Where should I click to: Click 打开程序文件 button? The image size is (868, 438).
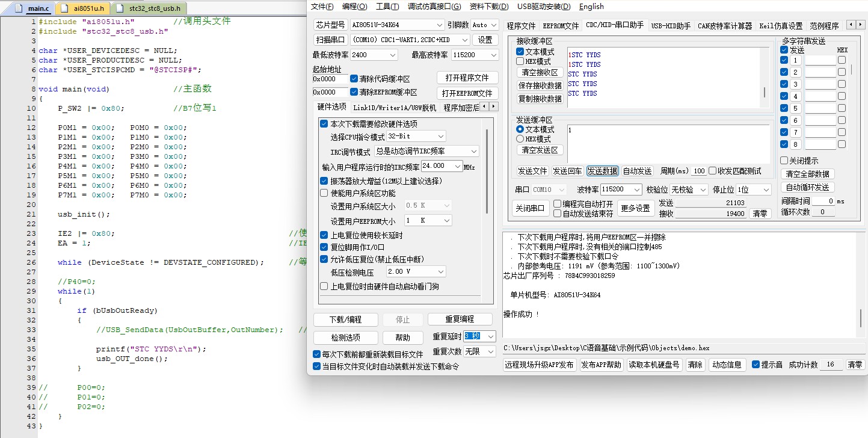point(467,78)
